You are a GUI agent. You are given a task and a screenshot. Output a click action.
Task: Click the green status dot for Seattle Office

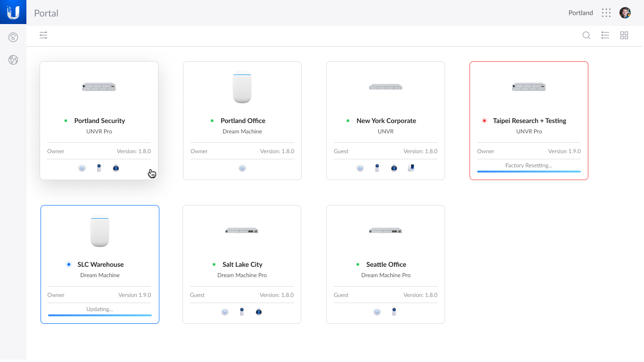tap(358, 264)
